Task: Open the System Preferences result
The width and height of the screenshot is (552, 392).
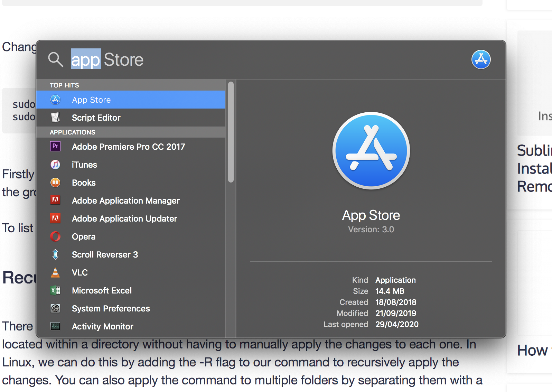Action: [131, 308]
